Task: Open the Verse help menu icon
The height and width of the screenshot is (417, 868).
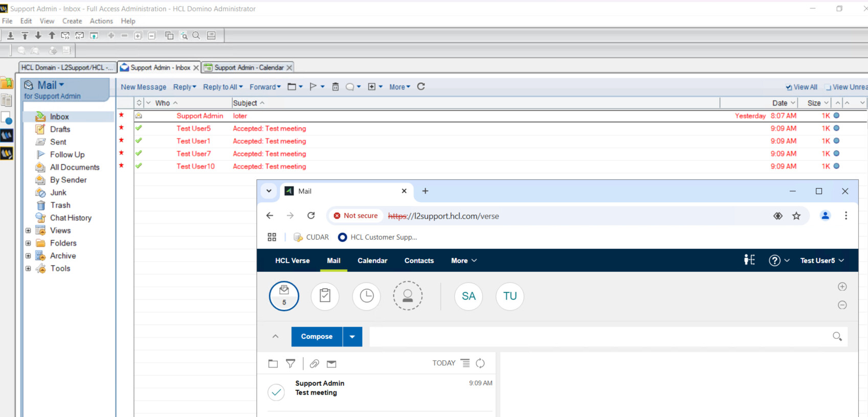Action: (x=779, y=261)
